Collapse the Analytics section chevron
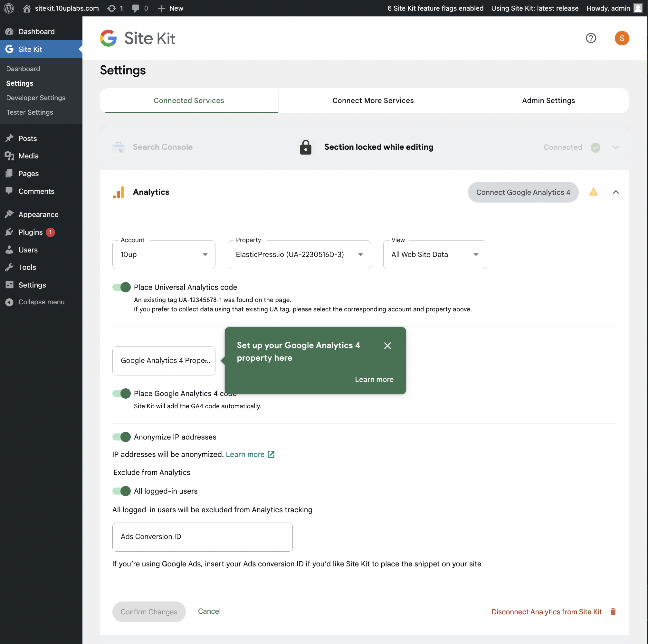Viewport: 648px width, 644px height. (x=616, y=192)
